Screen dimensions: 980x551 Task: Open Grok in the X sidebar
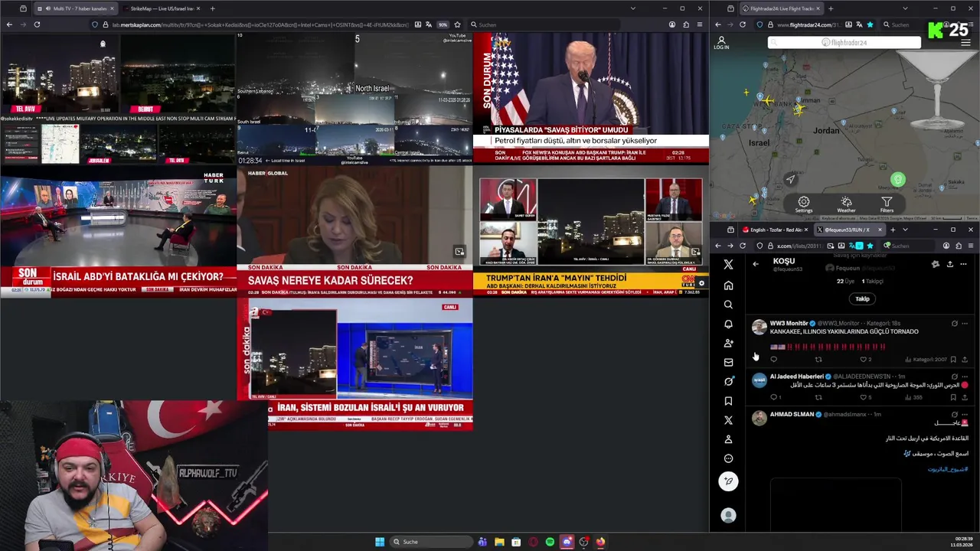pyautogui.click(x=728, y=381)
